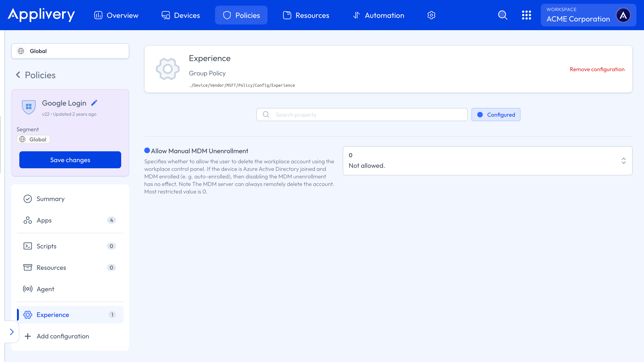The width and height of the screenshot is (644, 362).
Task: Click the back chevron next to Policies
Action: [18, 75]
